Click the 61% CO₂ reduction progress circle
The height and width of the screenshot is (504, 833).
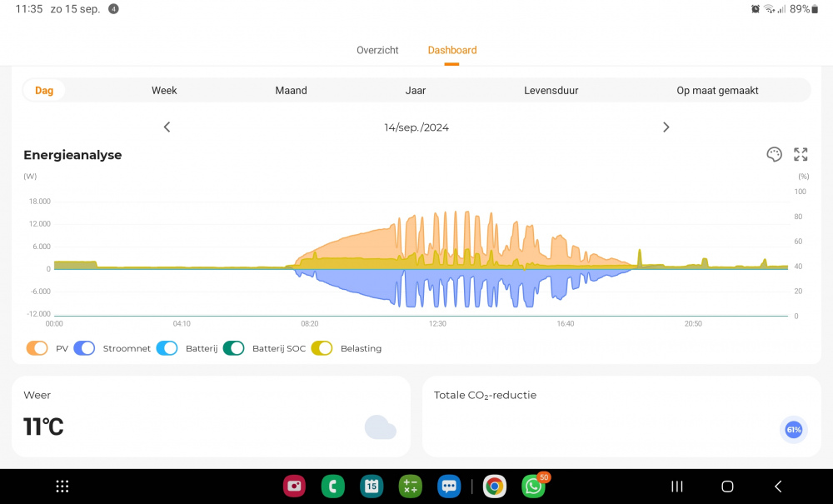tap(793, 430)
